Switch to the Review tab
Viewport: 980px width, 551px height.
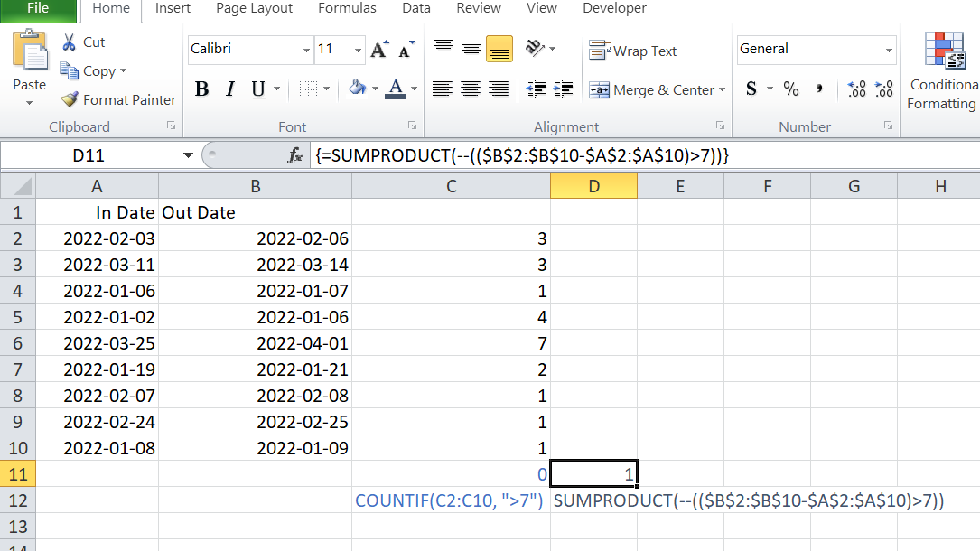tap(479, 9)
